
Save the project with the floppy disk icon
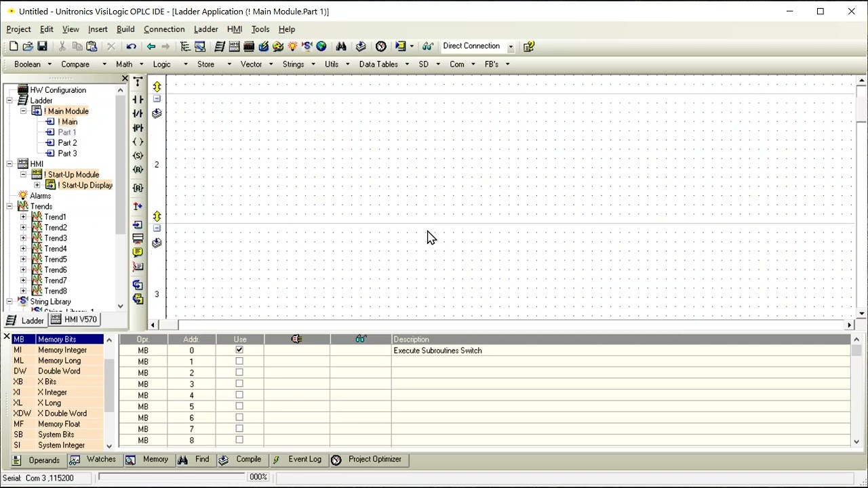pyautogui.click(x=42, y=46)
